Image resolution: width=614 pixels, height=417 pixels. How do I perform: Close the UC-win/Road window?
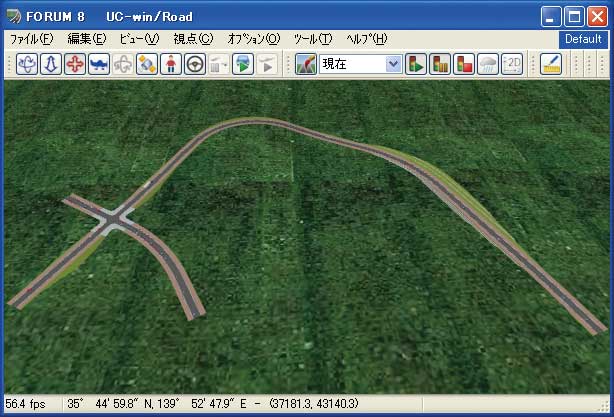[x=598, y=17]
